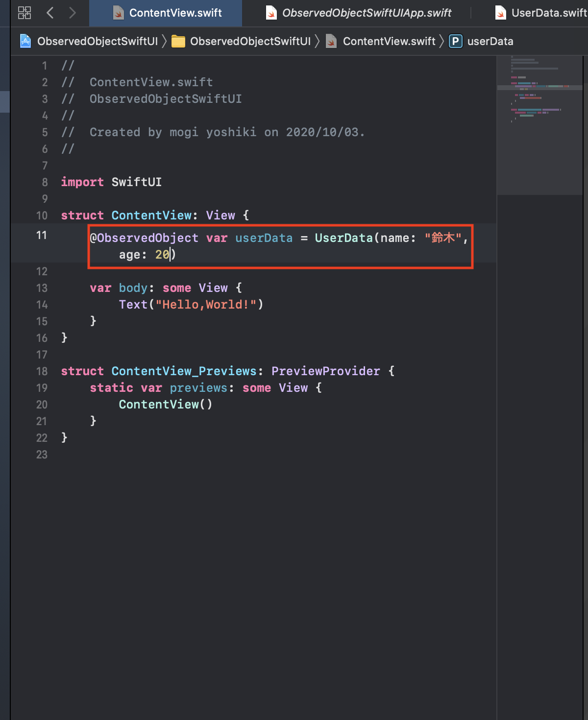Image resolution: width=588 pixels, height=720 pixels.
Task: Click comment 'Created by mogi yoshiki on 2020/10/03.'
Action: (227, 132)
